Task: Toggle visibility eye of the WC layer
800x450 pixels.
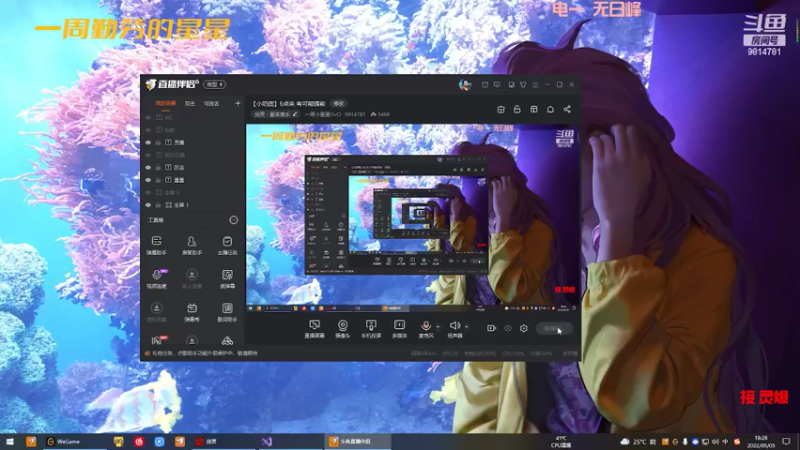Action: (x=148, y=117)
